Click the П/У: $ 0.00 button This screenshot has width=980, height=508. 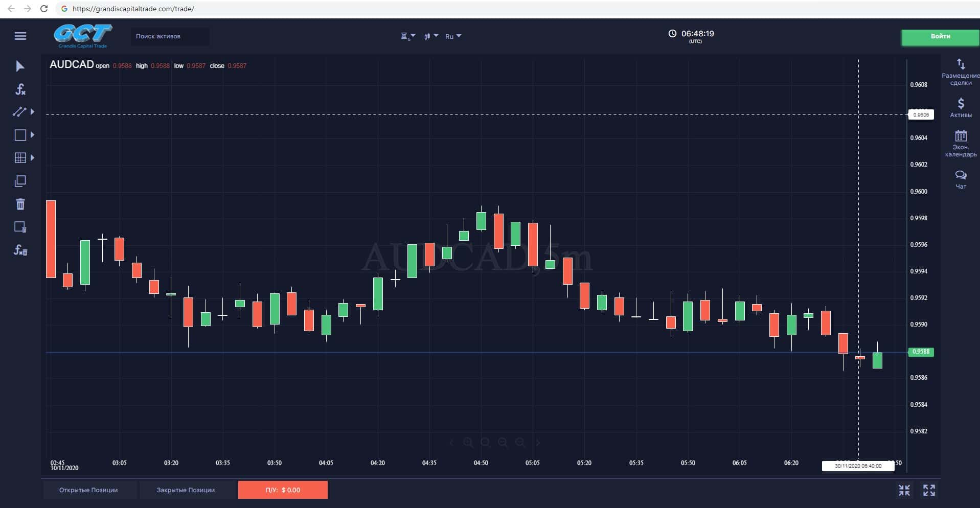283,490
